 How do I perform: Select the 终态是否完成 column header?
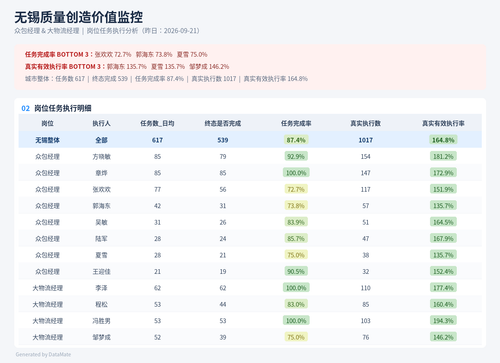(x=223, y=123)
